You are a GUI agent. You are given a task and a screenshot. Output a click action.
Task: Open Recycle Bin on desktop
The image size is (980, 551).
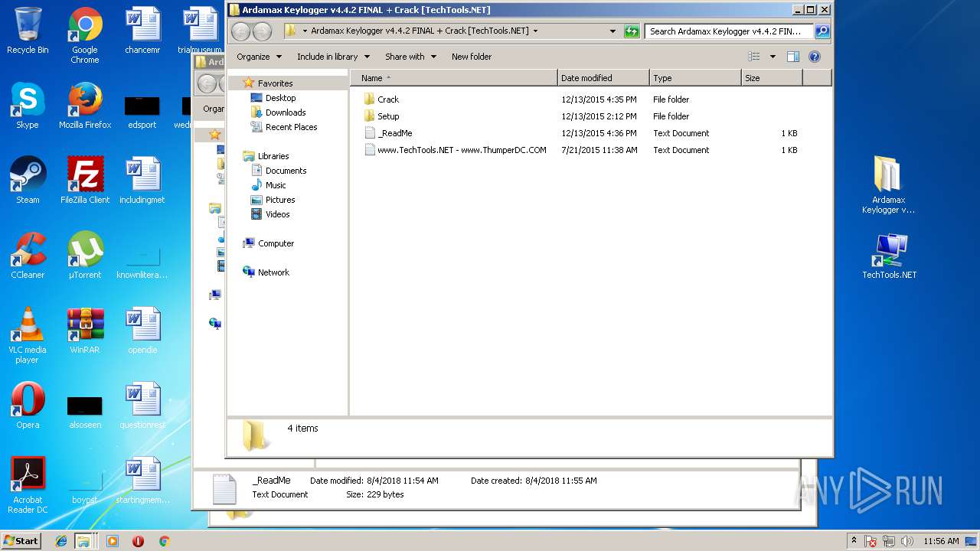click(x=28, y=31)
